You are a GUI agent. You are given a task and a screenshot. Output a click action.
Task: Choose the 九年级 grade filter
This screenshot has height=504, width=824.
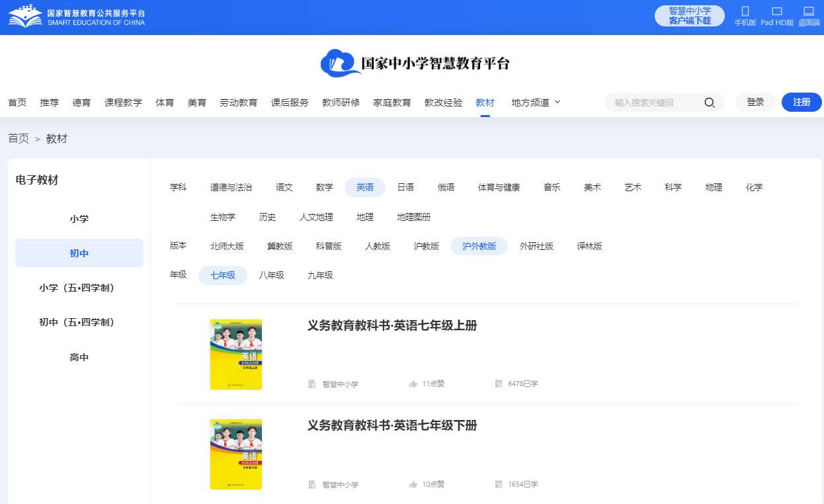tap(320, 275)
